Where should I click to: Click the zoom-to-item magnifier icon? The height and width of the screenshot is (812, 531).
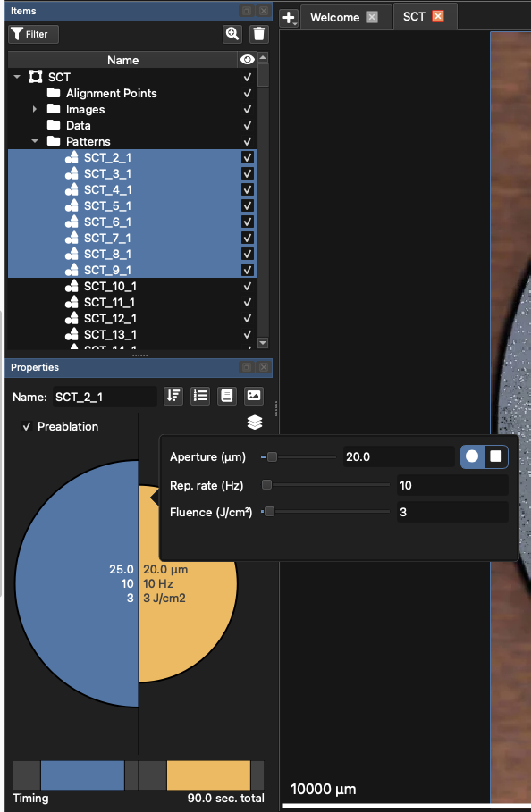pyautogui.click(x=232, y=34)
